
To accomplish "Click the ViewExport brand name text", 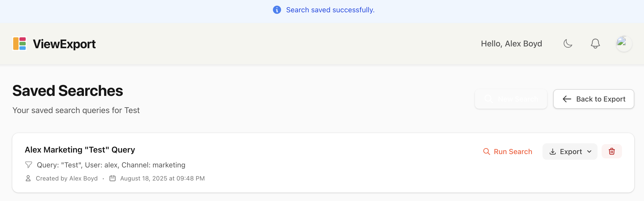I will point(64,44).
